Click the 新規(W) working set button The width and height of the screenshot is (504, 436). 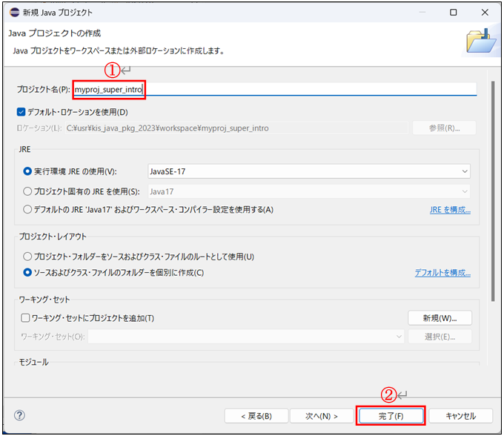click(440, 318)
